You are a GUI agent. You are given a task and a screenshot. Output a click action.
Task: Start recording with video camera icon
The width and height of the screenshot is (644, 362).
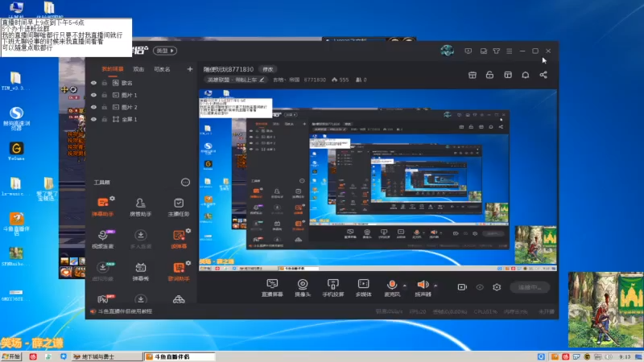pos(462,287)
